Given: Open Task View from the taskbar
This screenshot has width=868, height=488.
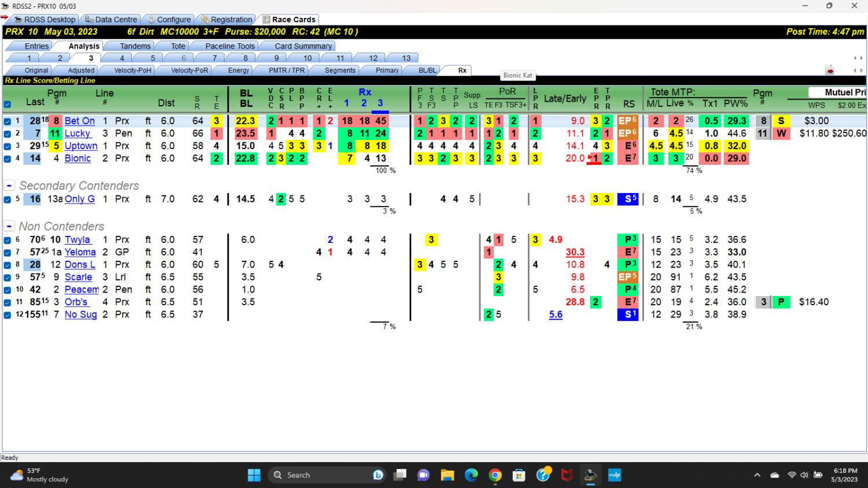Looking at the screenshot, I should (x=400, y=475).
